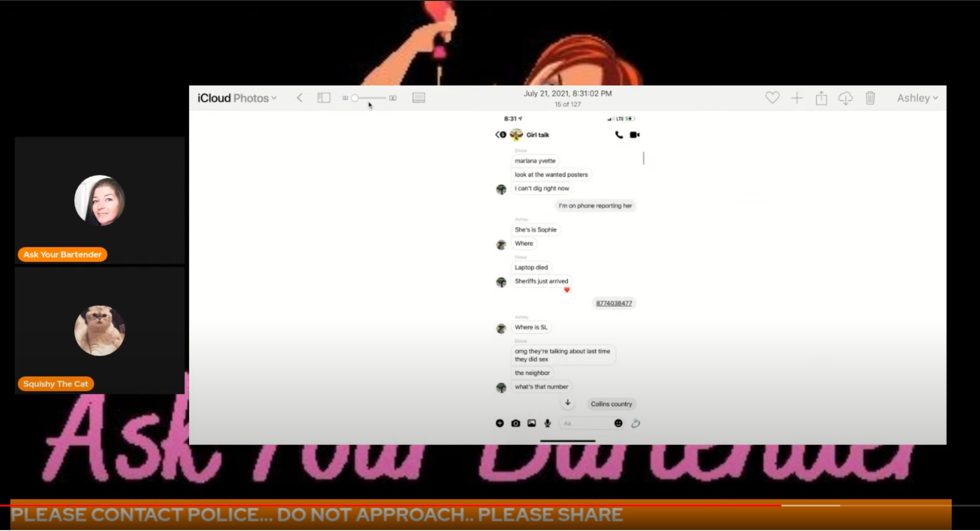Click the 'Collins country' message bubble

(611, 404)
